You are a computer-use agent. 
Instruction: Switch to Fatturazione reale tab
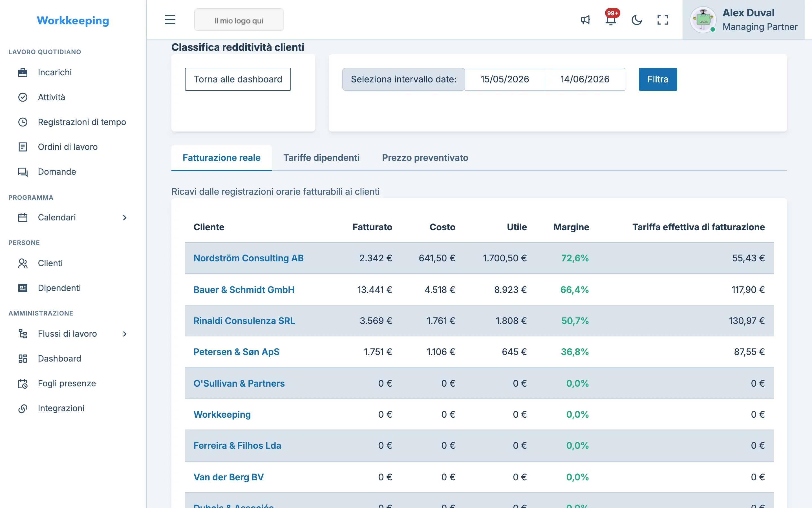coord(221,157)
